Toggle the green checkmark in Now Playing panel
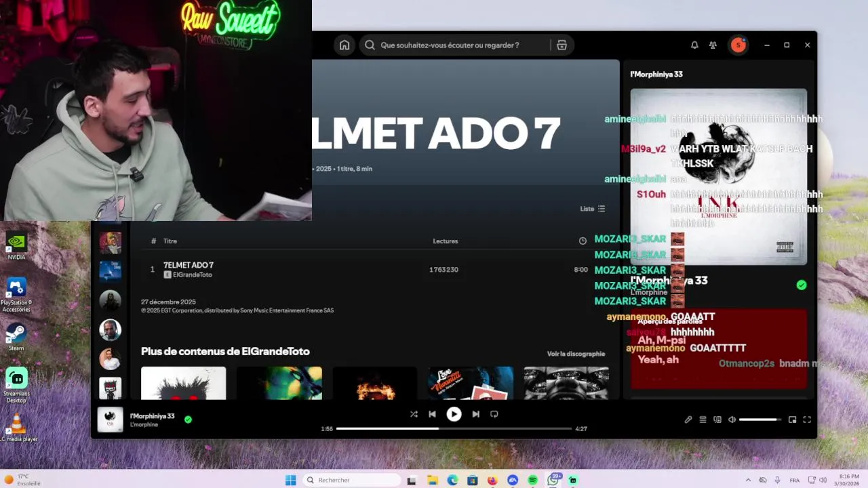 pyautogui.click(x=802, y=285)
